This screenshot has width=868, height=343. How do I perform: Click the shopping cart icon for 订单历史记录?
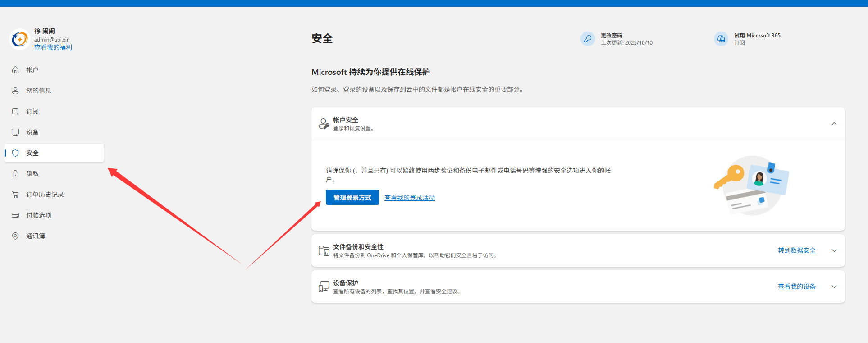click(x=15, y=195)
